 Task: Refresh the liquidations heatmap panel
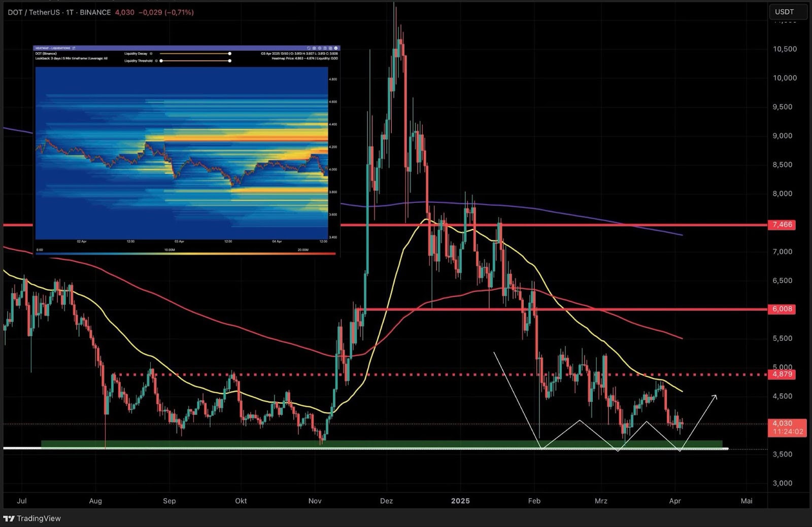click(x=309, y=48)
